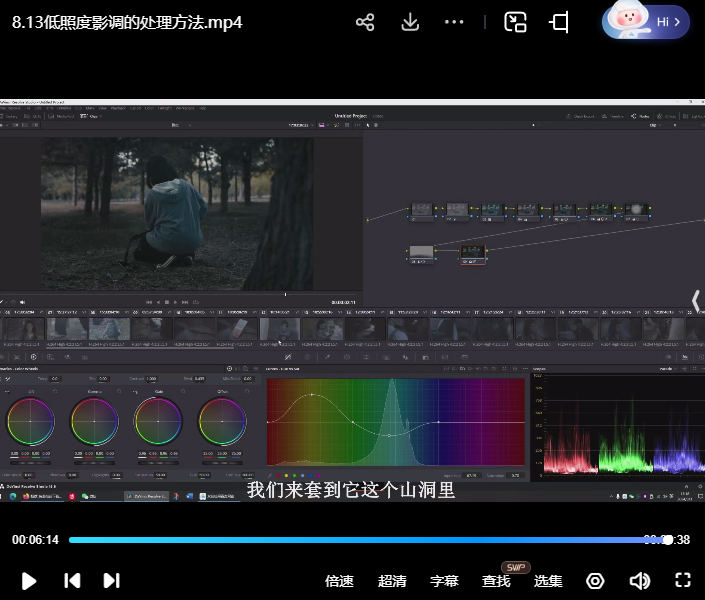Play the previous video

(72, 581)
